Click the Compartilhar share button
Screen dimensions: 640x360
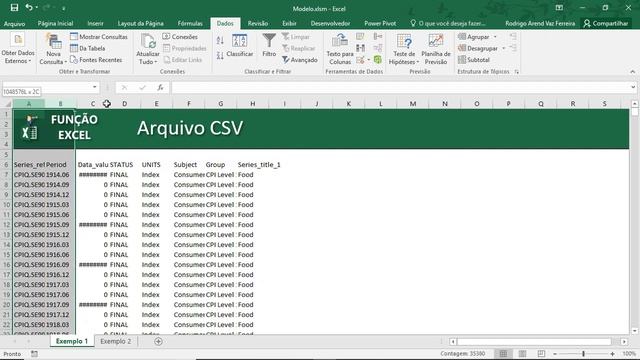[606, 23]
